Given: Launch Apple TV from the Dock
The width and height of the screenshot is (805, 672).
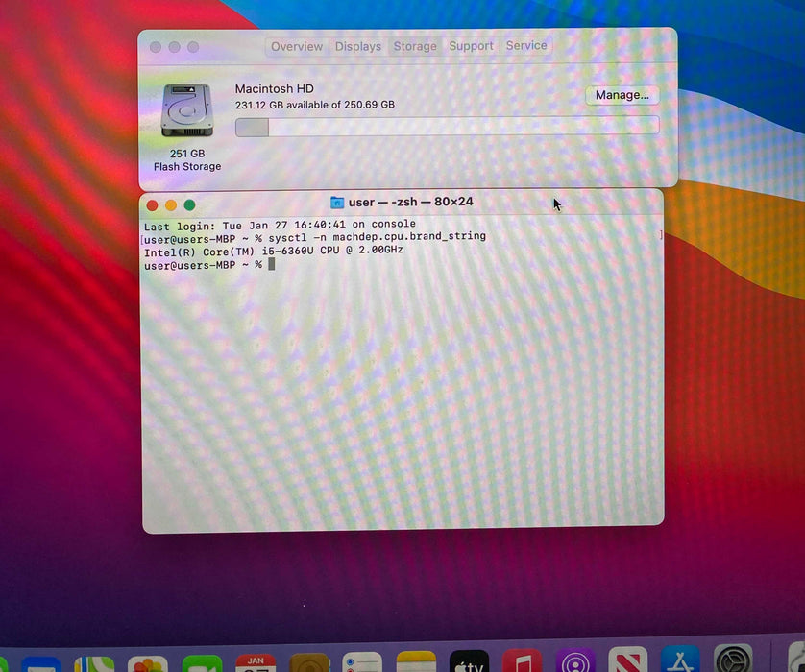Looking at the screenshot, I should (x=469, y=660).
